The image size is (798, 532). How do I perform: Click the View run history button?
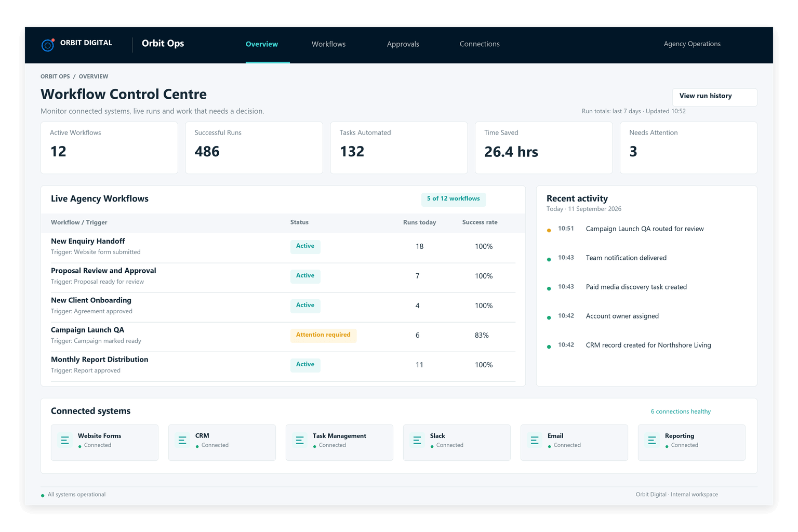(x=714, y=97)
